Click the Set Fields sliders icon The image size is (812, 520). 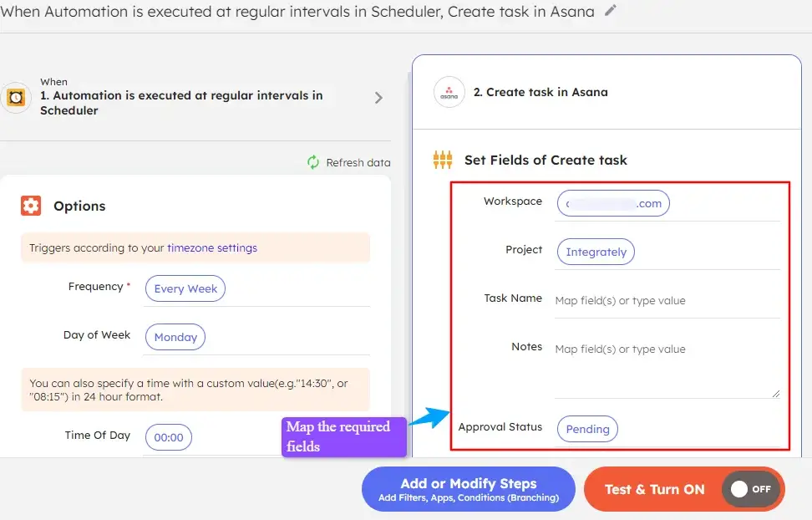[443, 159]
